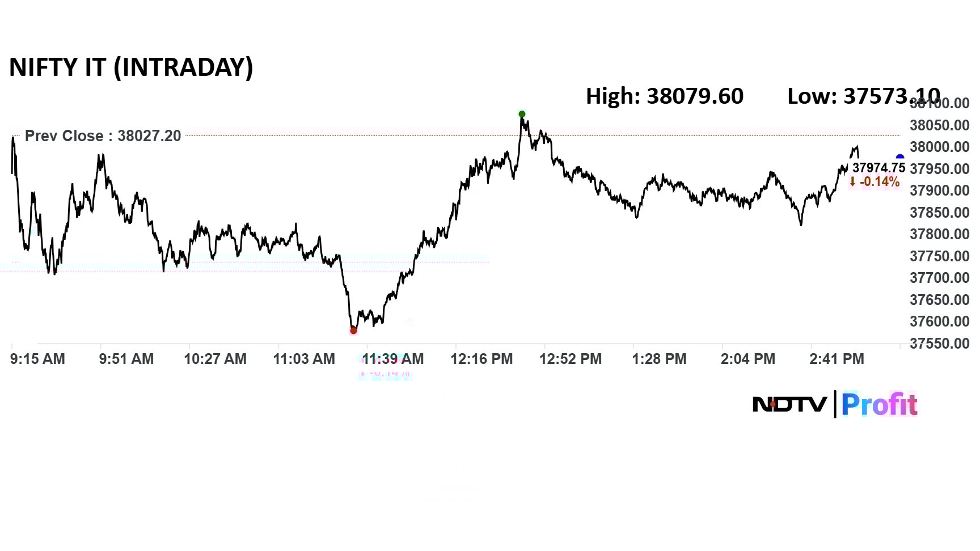
Task: Click the down arrow beside -0.14%
Action: tap(852, 182)
